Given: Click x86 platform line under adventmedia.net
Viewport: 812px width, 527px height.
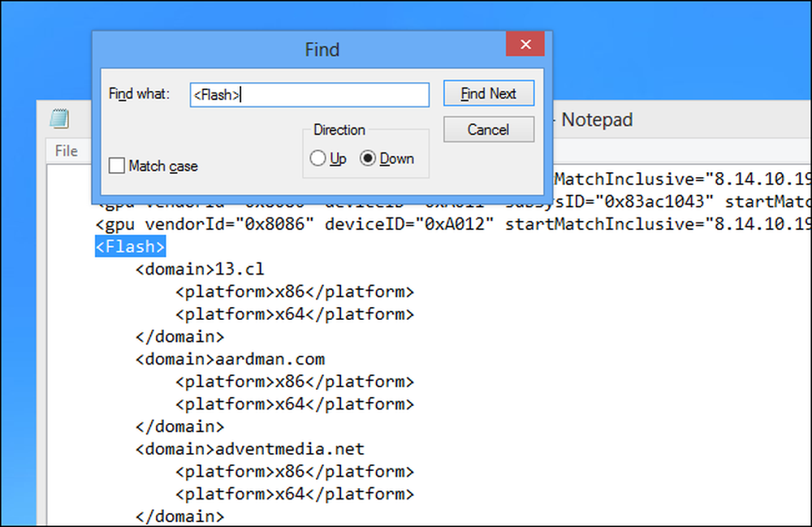Looking at the screenshot, I should click(295, 472).
